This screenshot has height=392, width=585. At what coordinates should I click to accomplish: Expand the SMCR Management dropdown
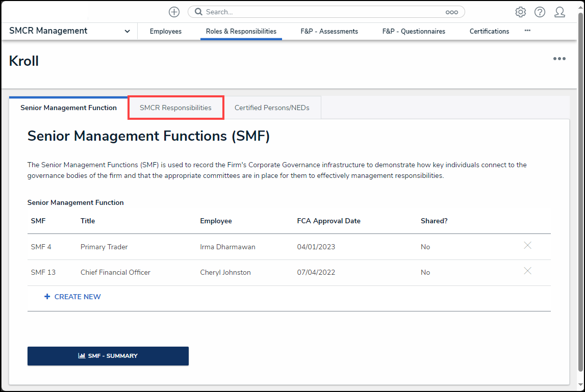[x=127, y=31]
